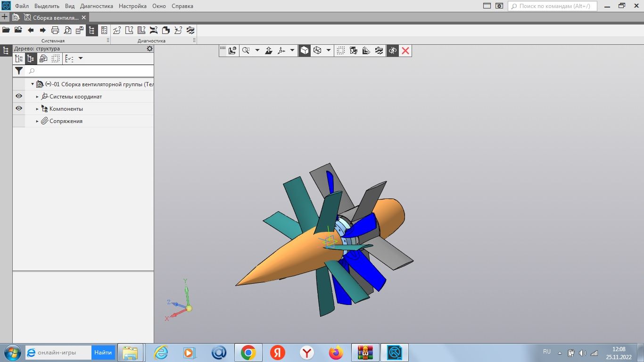Click the zoom-window magnifier icon

coord(246,50)
